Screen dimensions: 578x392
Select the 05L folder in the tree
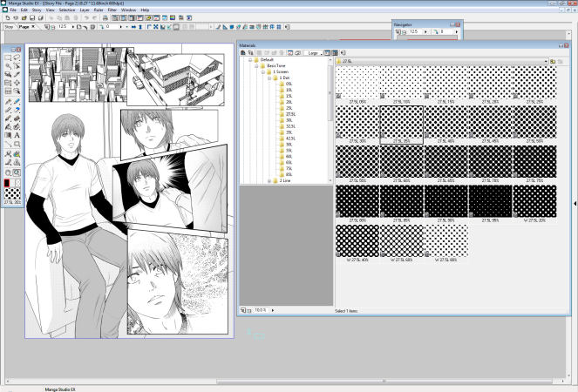286,84
